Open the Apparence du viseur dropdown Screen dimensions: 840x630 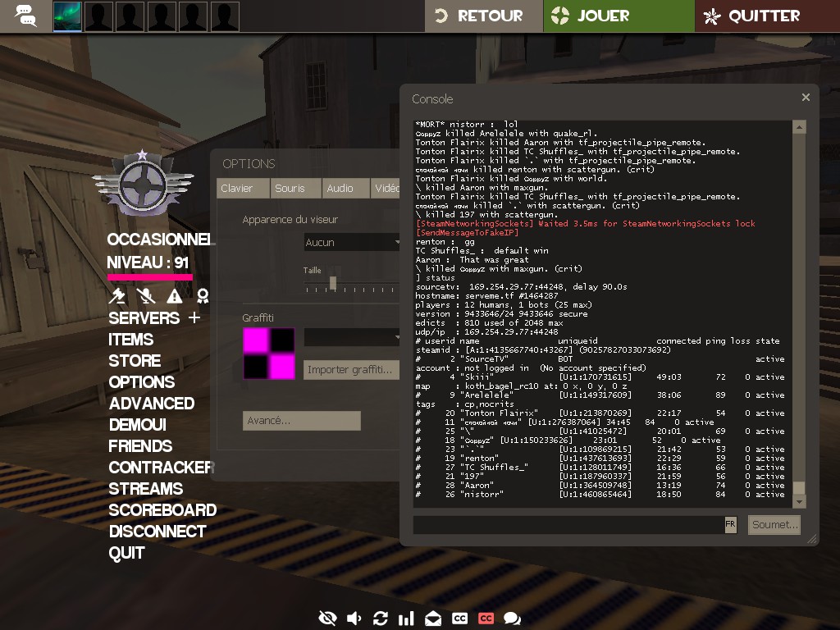[x=351, y=242]
